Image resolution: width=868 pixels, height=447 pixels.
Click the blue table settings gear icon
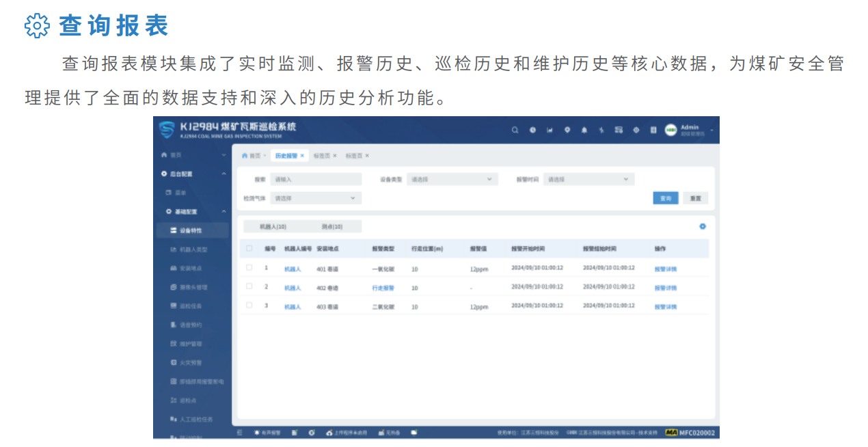click(702, 226)
